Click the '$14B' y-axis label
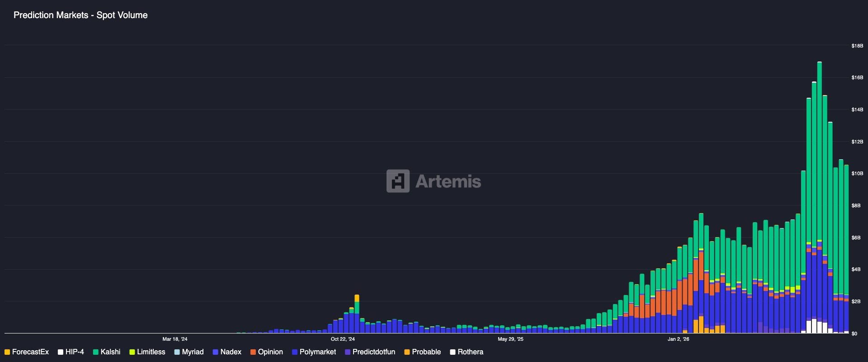The image size is (868, 362). tap(857, 110)
